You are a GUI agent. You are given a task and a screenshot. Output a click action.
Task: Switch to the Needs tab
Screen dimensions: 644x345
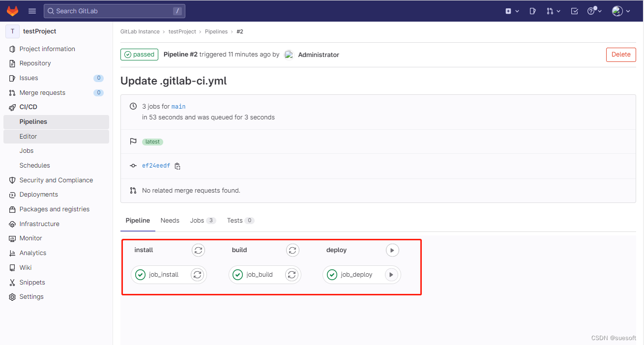[170, 221]
